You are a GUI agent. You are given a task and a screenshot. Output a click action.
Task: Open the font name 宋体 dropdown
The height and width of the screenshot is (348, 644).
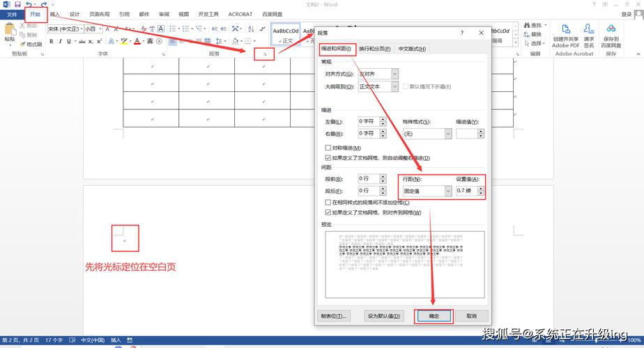click(82, 29)
